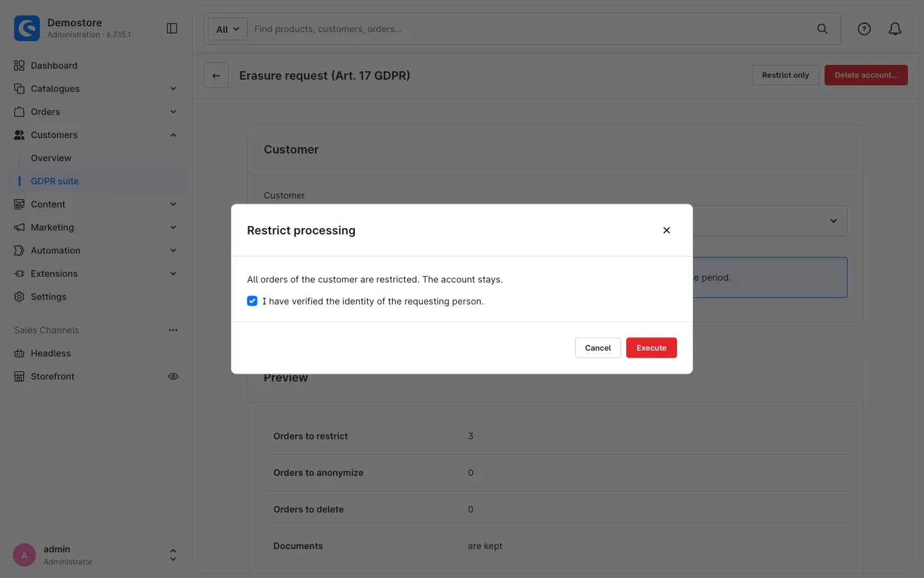Screen dimensions: 924x578
Task: Expand the Content menu chevron
Action: (x=173, y=204)
